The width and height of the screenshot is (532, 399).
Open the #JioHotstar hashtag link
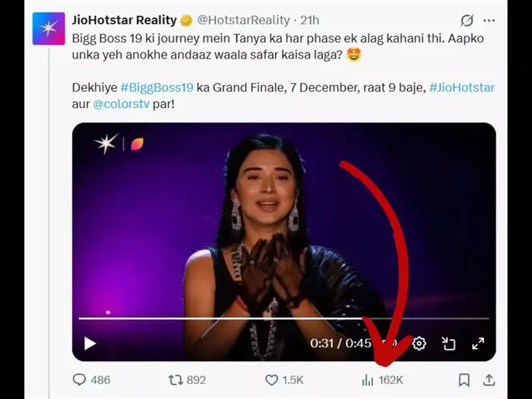point(461,87)
